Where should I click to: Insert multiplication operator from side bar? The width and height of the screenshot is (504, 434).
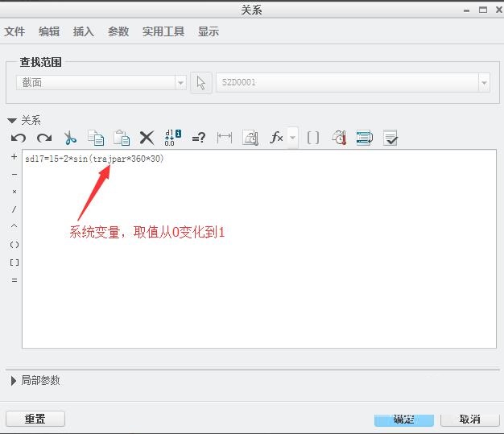coord(14,192)
